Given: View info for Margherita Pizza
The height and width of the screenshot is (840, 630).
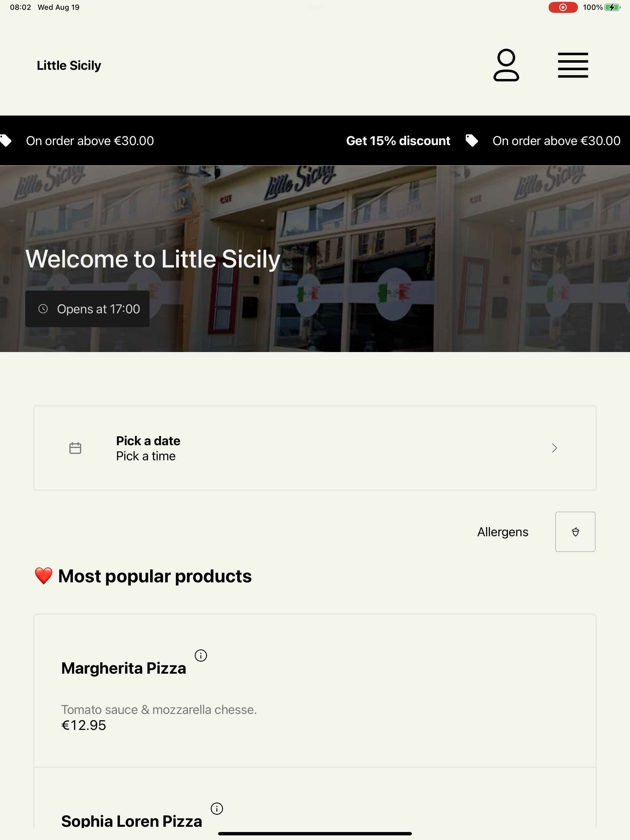Looking at the screenshot, I should tap(201, 656).
